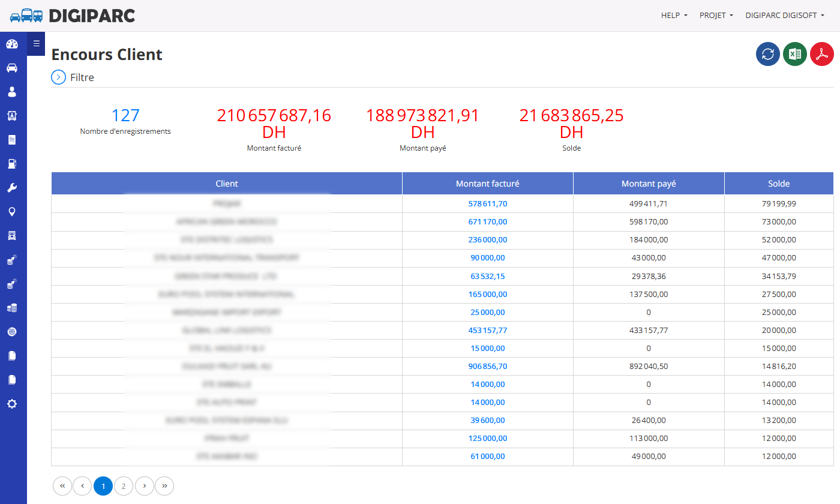Jump to the last page
This screenshot has height=504, width=840.
coord(164,486)
